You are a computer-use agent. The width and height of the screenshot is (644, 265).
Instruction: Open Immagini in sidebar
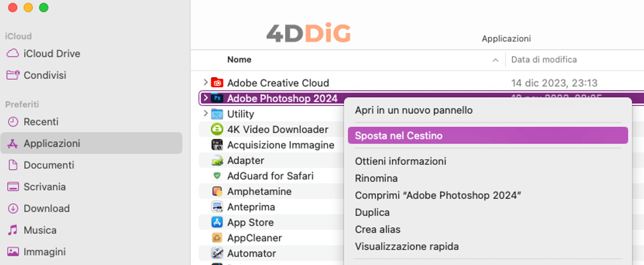pyautogui.click(x=45, y=252)
